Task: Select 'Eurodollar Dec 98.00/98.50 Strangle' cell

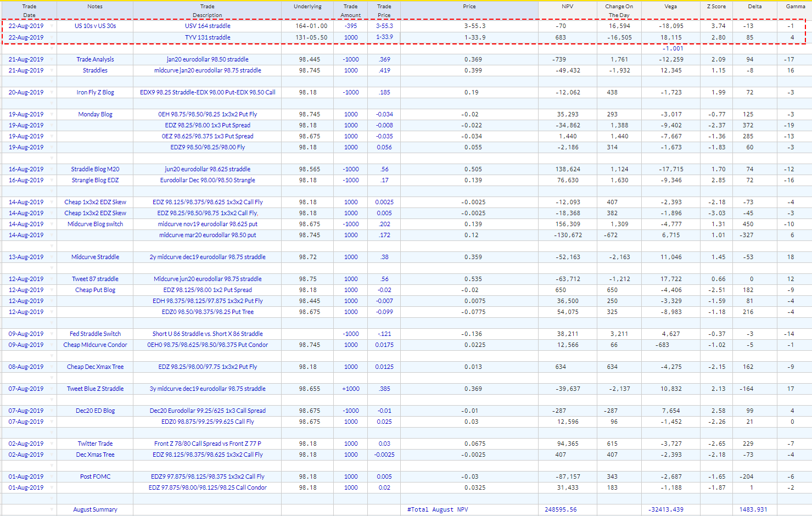Action: pyautogui.click(x=208, y=180)
